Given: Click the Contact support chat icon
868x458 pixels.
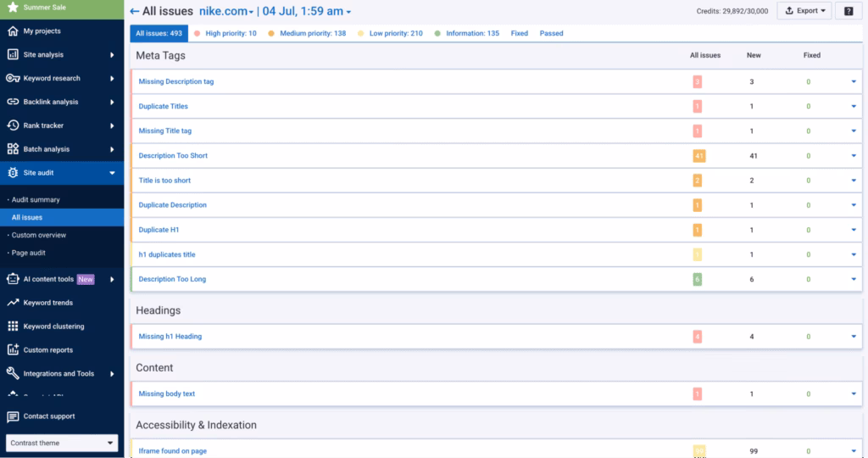Looking at the screenshot, I should [13, 416].
